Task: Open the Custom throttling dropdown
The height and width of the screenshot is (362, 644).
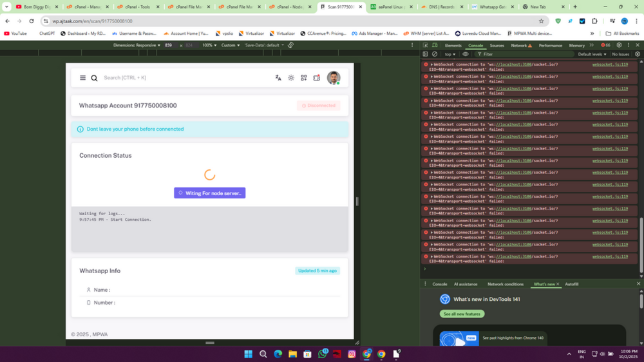Action: 231,45
